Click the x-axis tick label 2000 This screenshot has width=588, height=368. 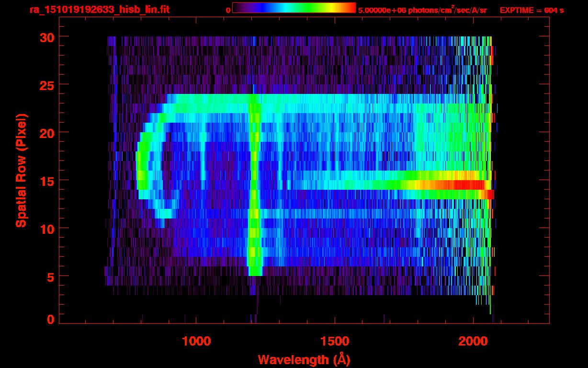[474, 341]
